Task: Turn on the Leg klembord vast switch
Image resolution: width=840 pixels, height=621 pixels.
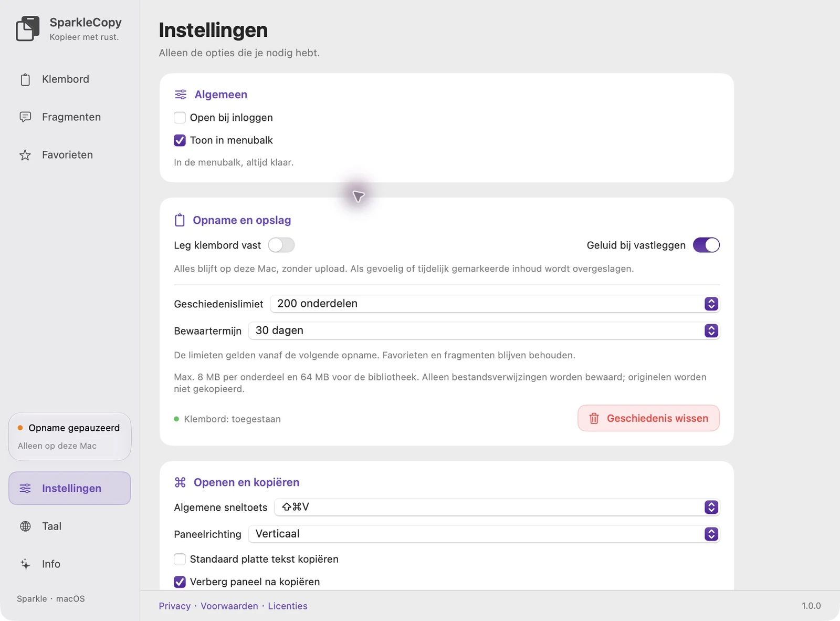Action: click(x=281, y=245)
